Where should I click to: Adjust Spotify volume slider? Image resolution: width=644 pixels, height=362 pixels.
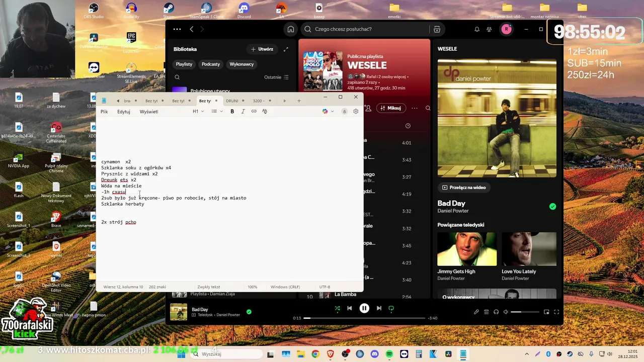[524, 312]
